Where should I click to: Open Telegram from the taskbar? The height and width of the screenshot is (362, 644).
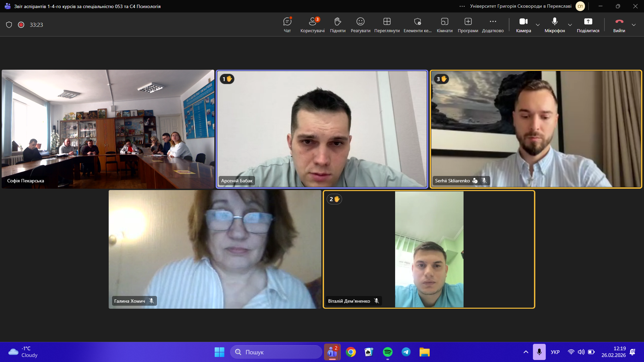(406, 352)
